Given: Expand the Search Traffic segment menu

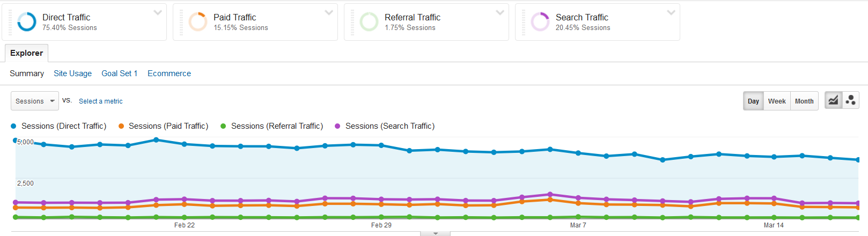Looking at the screenshot, I should [x=671, y=13].
